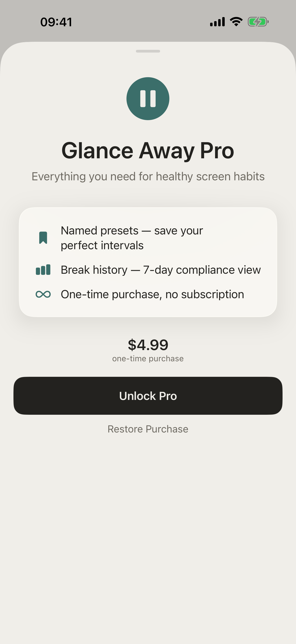This screenshot has height=644, width=296.
Task: Tap the Unlock Pro button
Action: tap(148, 396)
